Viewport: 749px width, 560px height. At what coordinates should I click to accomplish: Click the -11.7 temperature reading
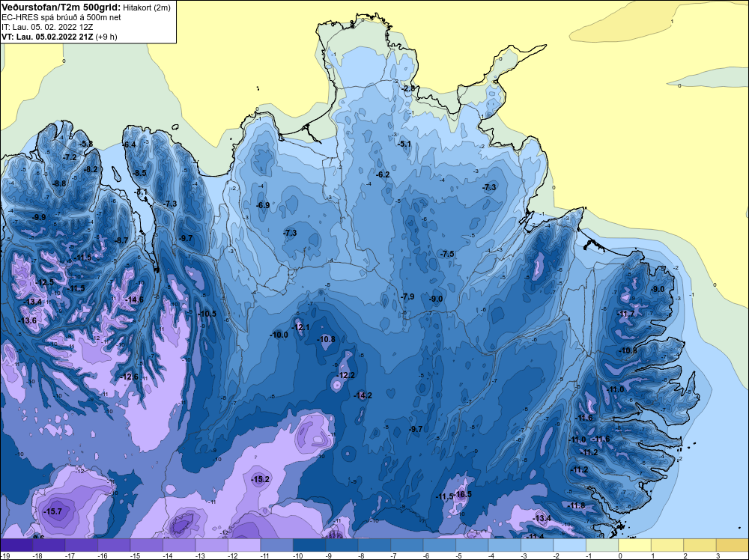coord(625,314)
